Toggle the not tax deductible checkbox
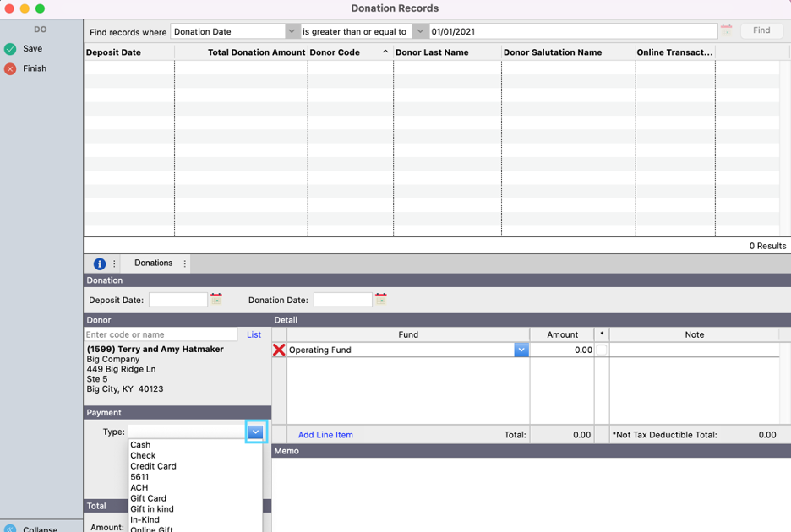Viewport: 791px width, 532px height. (x=602, y=350)
